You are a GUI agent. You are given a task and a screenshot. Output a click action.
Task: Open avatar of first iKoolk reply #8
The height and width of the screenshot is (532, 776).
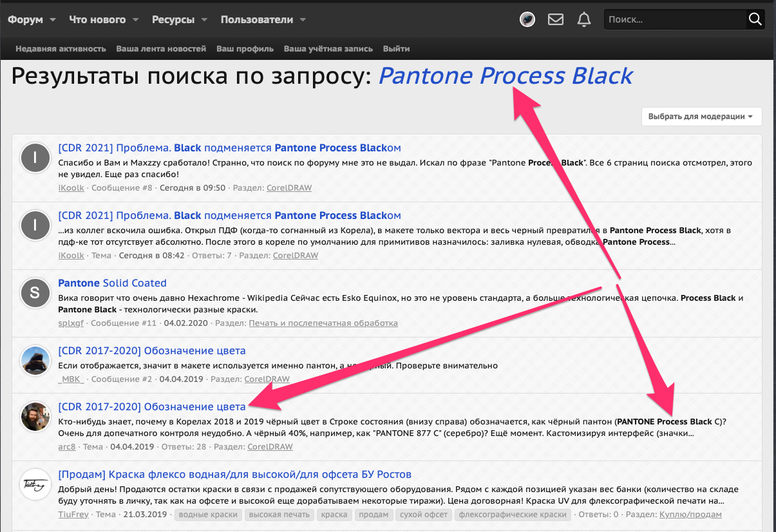[x=35, y=158]
